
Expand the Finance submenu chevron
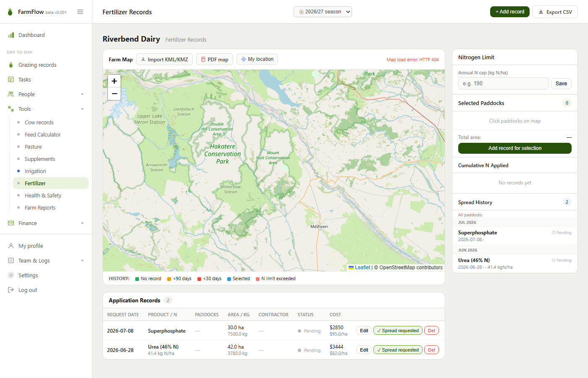tap(82, 223)
